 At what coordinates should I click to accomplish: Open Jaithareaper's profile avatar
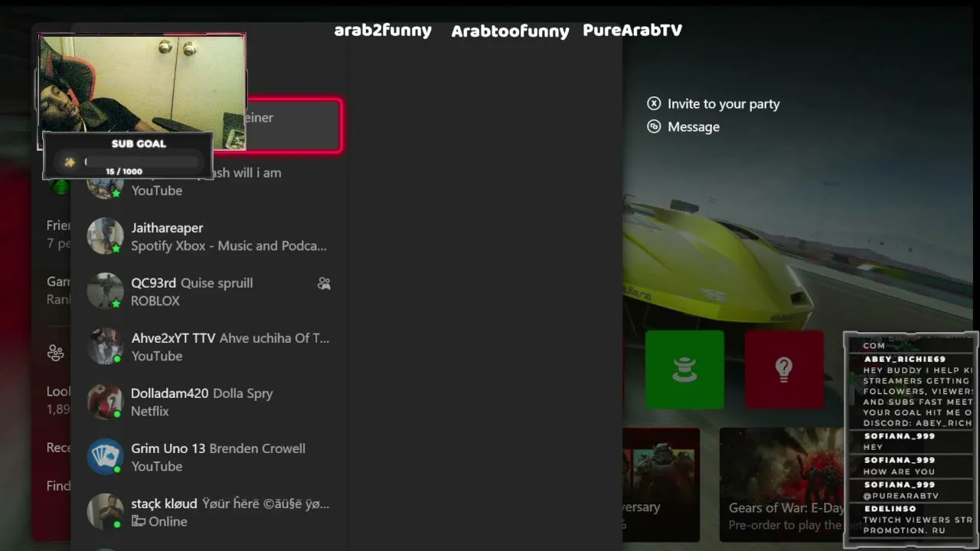105,236
